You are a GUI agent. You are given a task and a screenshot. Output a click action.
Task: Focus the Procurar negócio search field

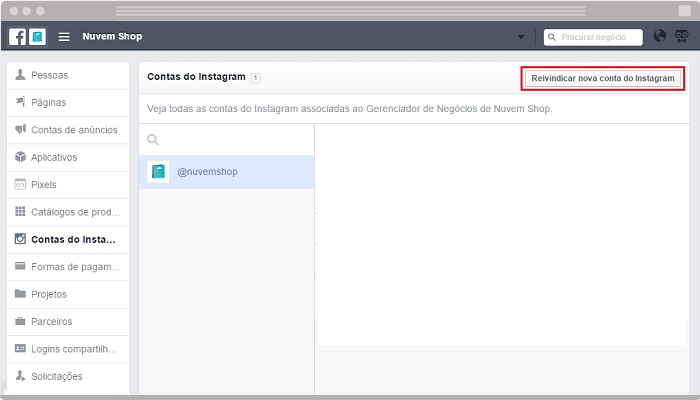click(x=593, y=37)
